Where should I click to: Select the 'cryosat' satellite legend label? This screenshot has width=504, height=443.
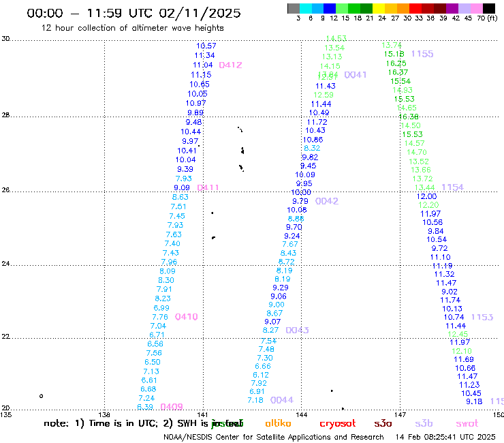[338, 423]
